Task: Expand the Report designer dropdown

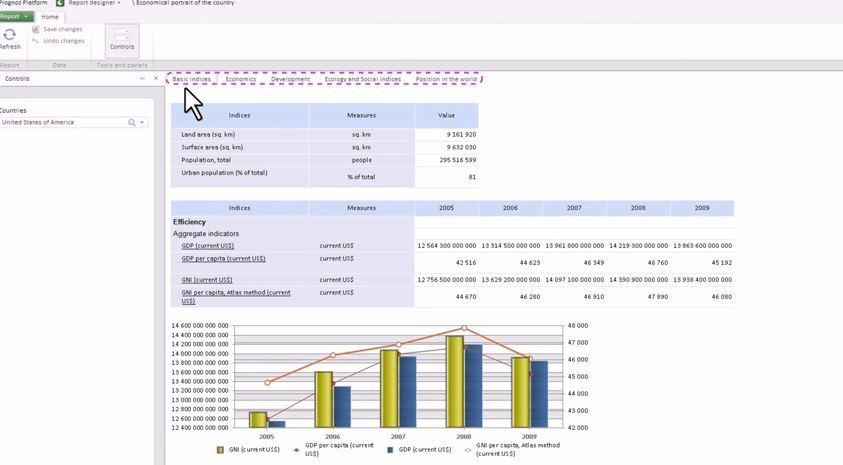Action: pos(119,3)
